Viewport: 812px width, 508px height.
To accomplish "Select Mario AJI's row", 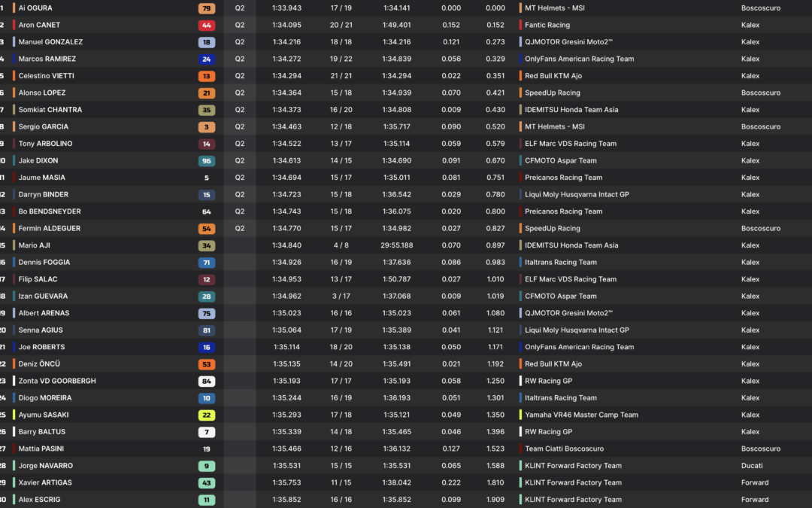I will click(x=406, y=245).
